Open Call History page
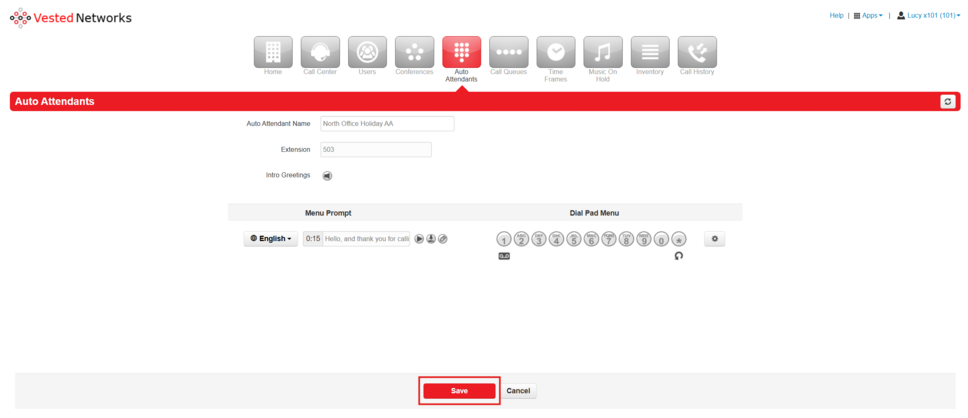 tap(696, 53)
